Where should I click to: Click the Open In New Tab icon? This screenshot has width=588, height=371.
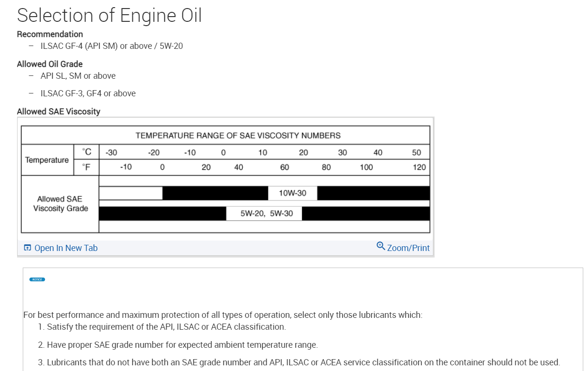coord(28,248)
